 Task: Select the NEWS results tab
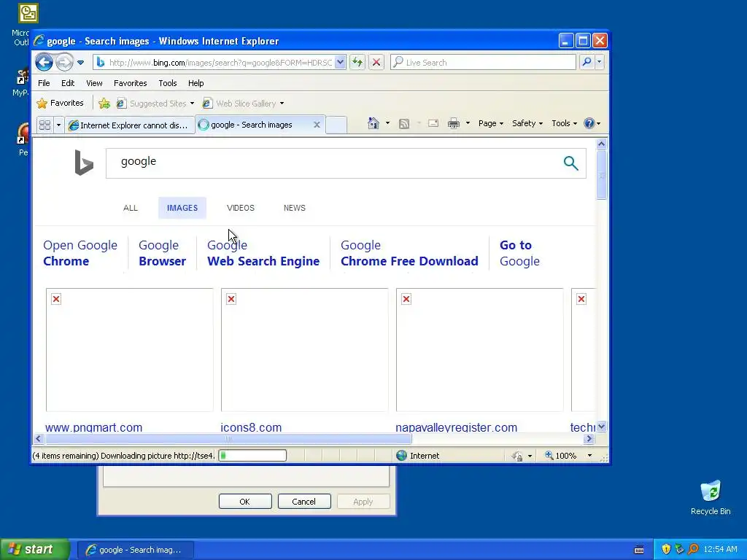[295, 208]
